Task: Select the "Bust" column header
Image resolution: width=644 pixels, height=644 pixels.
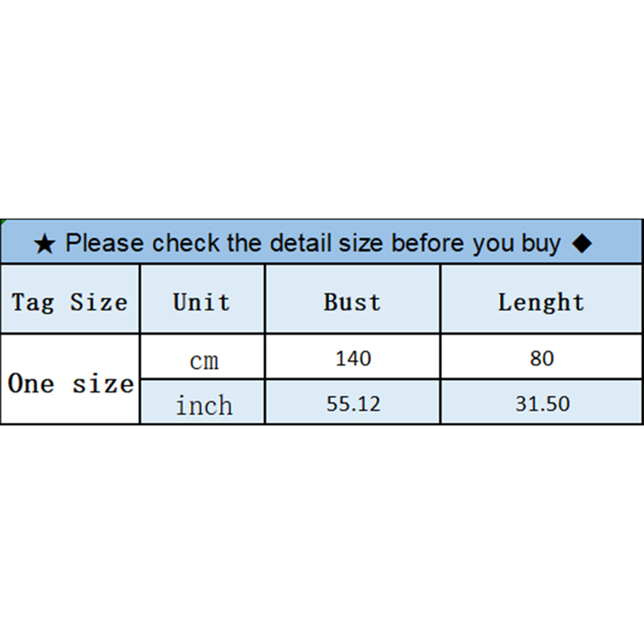Action: (x=352, y=301)
